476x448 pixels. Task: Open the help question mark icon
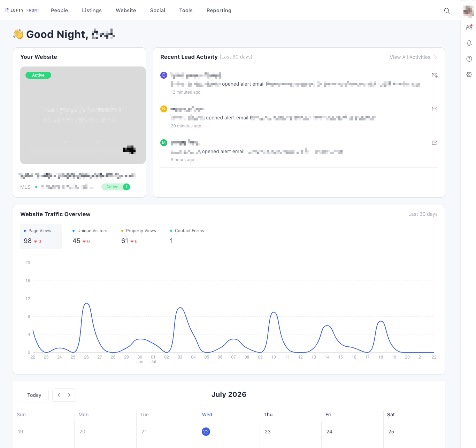point(469,59)
